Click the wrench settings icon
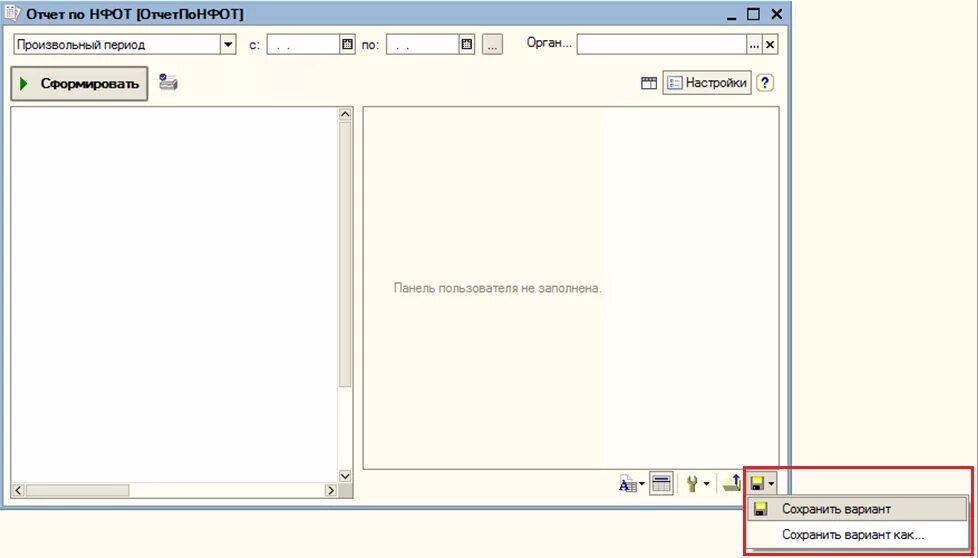 click(x=692, y=484)
